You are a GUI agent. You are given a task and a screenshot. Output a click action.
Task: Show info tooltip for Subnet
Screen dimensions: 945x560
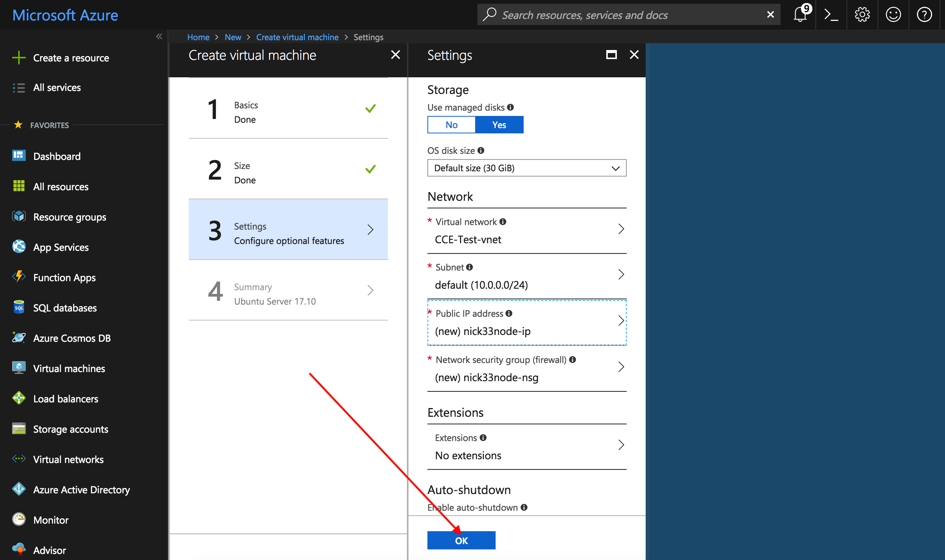point(469,267)
